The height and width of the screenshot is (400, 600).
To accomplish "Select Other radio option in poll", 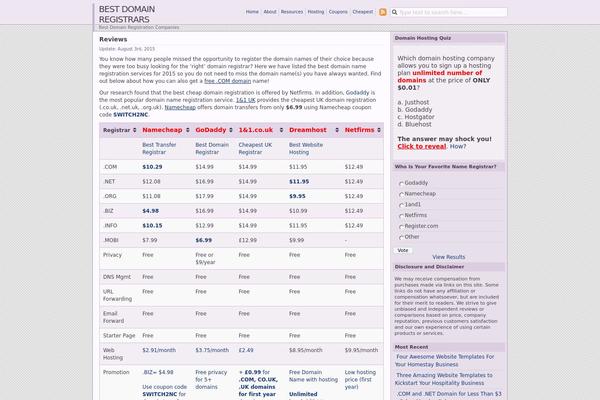I will (401, 237).
